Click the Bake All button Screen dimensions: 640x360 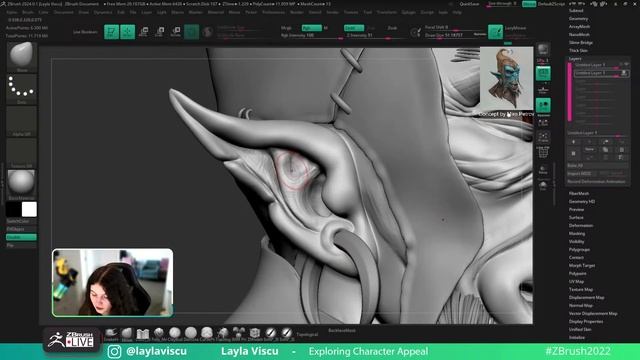[x=598, y=166]
